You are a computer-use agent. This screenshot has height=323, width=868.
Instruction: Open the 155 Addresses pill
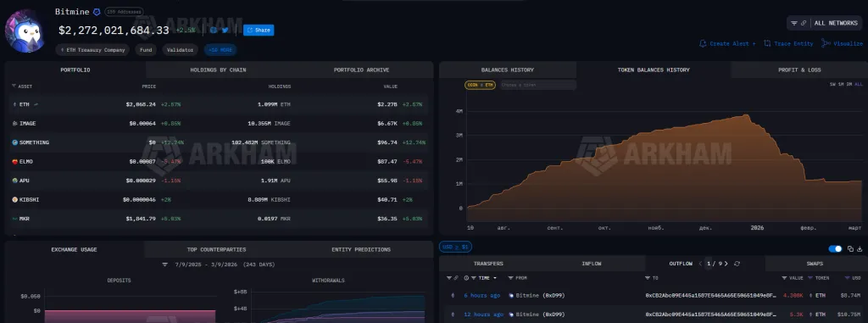[x=124, y=12]
